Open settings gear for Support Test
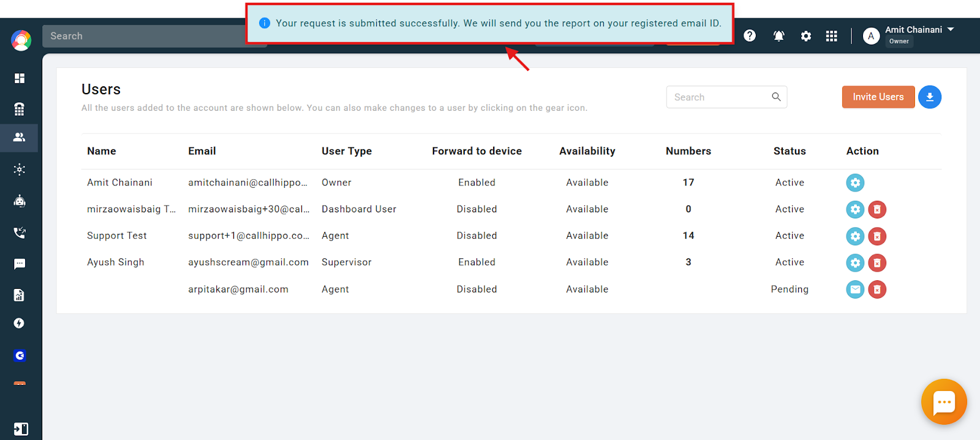Screen dimensions: 980x440 coord(855,236)
